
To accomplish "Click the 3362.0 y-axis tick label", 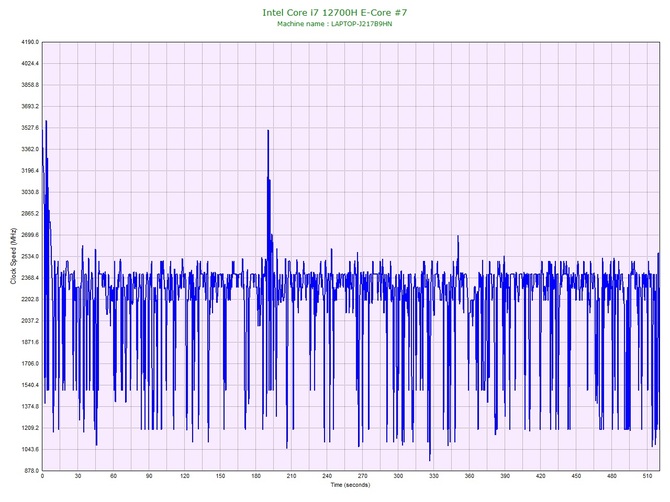I will click(30, 150).
